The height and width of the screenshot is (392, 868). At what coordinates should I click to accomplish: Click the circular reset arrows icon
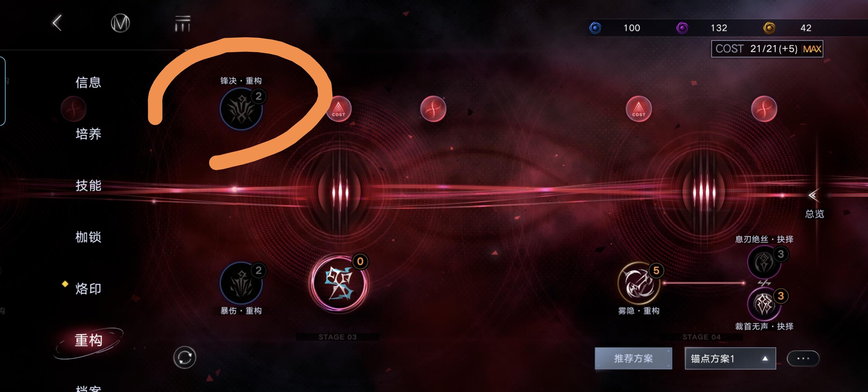coord(185,357)
